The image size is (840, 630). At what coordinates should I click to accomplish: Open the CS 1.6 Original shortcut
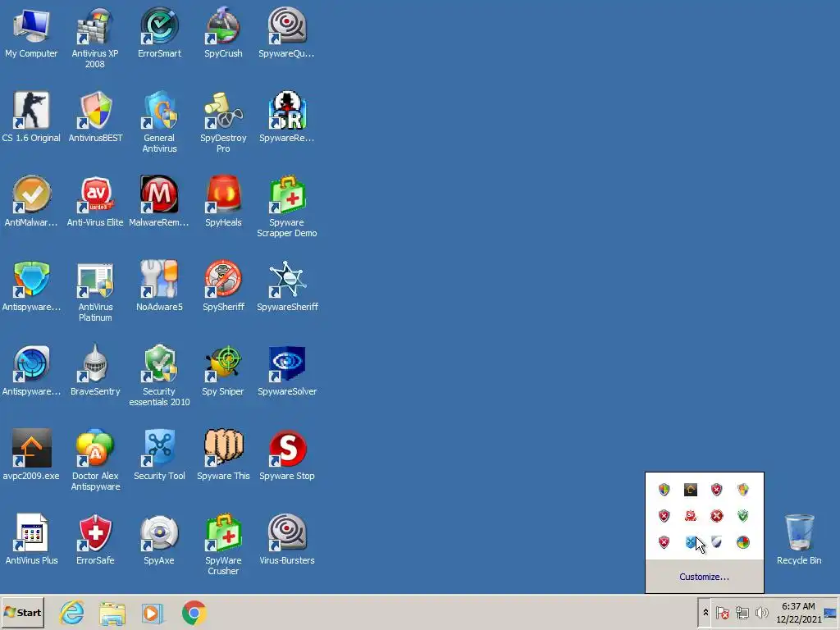coord(31,117)
